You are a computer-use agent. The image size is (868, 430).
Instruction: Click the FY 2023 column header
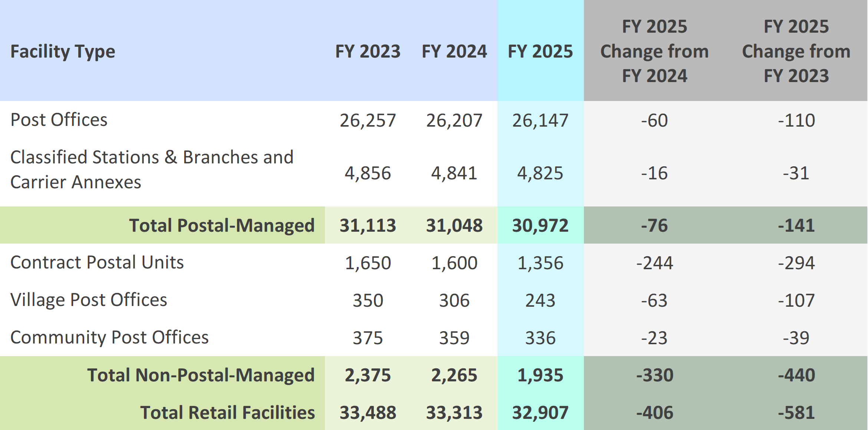click(x=367, y=52)
